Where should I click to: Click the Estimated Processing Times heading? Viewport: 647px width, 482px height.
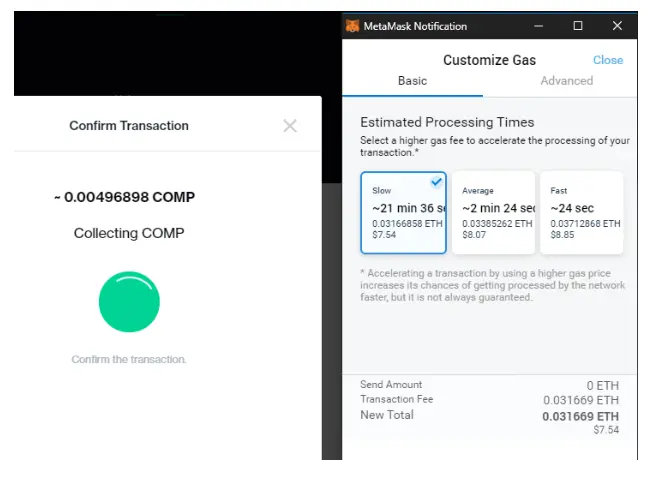click(x=447, y=122)
